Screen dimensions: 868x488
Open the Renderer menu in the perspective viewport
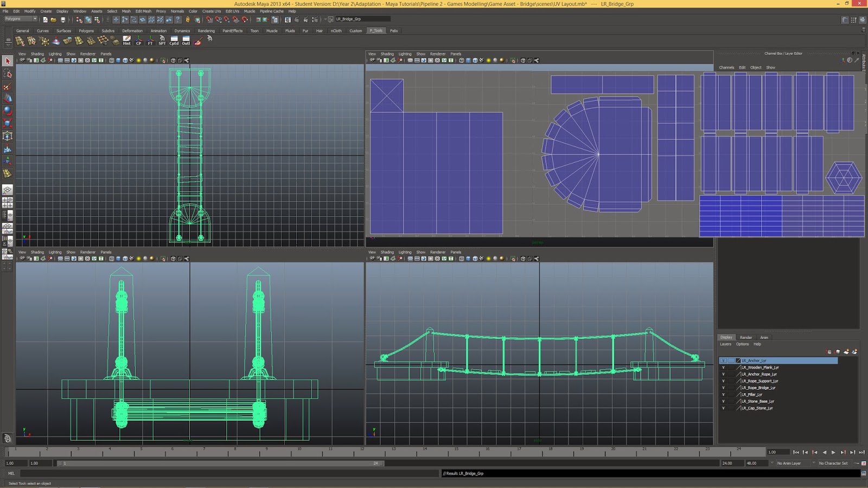(438, 252)
